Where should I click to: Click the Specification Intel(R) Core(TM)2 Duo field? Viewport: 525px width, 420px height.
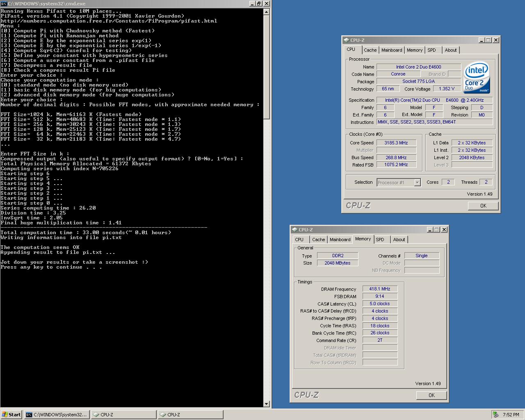pyautogui.click(x=434, y=100)
